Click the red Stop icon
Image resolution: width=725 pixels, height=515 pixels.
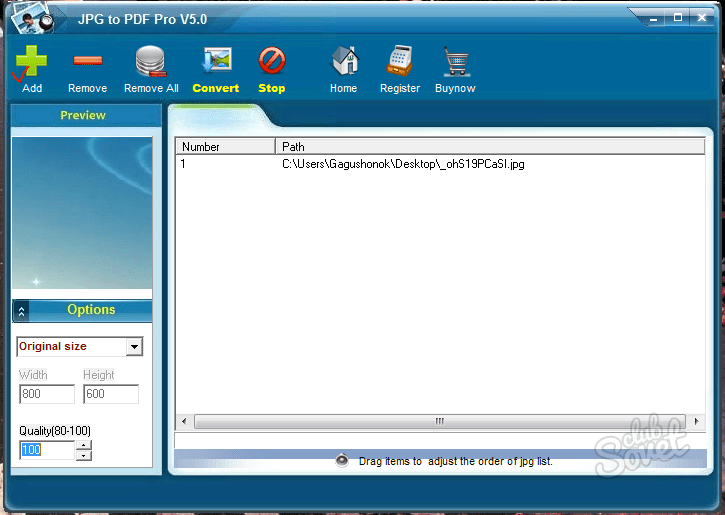pyautogui.click(x=272, y=60)
